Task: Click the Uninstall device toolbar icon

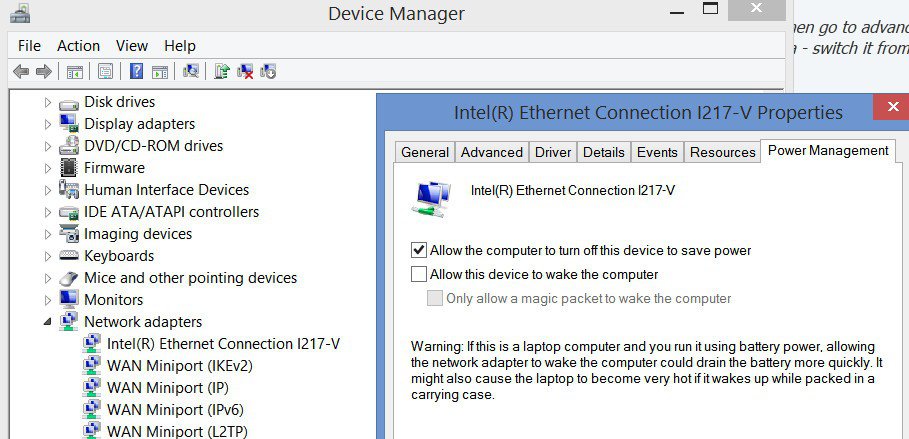Action: (x=245, y=71)
